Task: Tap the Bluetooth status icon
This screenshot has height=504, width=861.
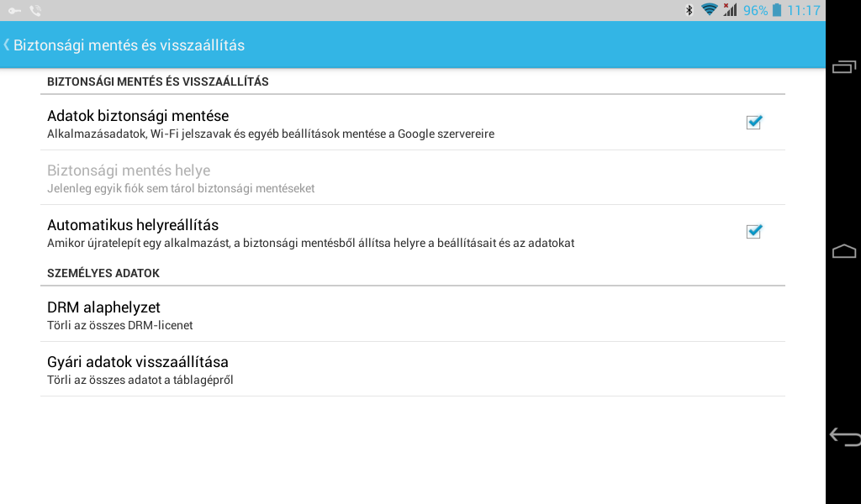Action: pos(689,10)
